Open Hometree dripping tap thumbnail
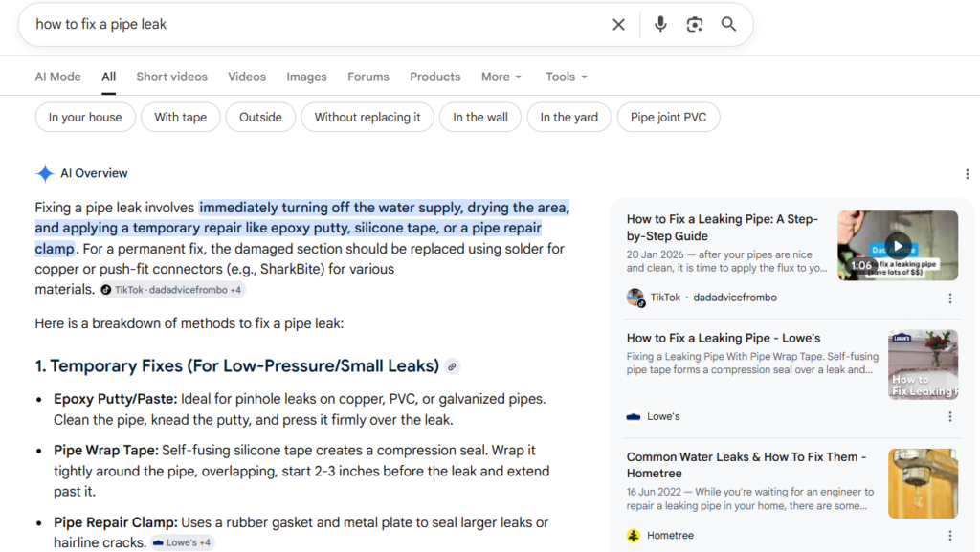Image resolution: width=980 pixels, height=552 pixels. pos(924,483)
